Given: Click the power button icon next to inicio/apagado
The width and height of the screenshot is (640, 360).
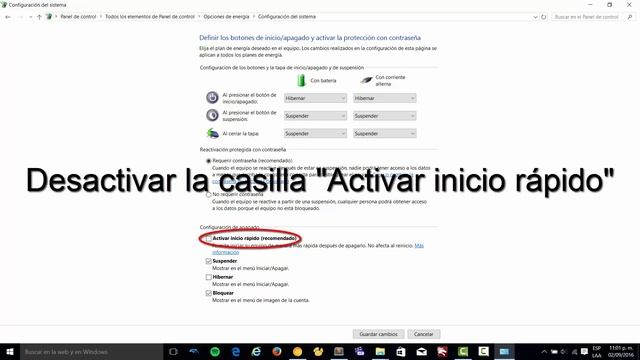Looking at the screenshot, I should [x=212, y=98].
